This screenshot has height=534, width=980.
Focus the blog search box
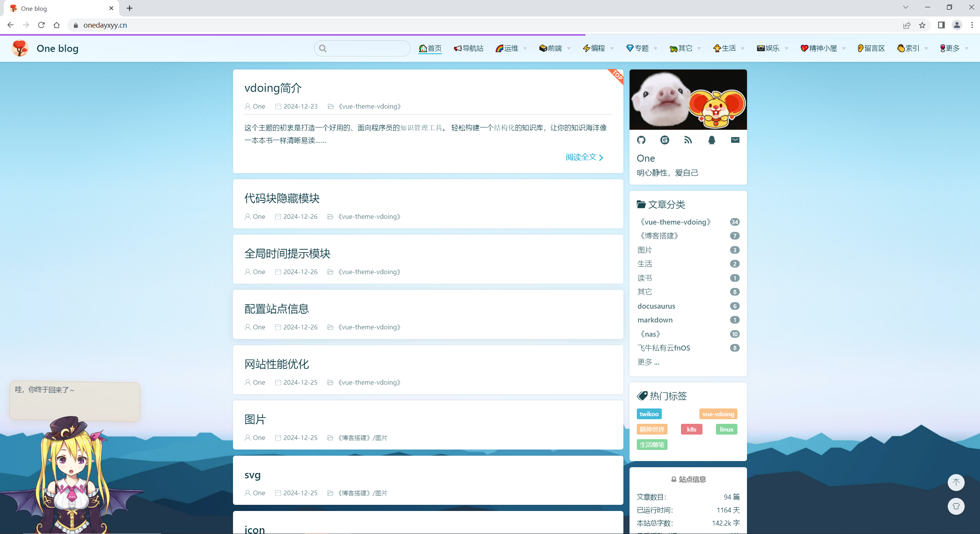click(362, 48)
